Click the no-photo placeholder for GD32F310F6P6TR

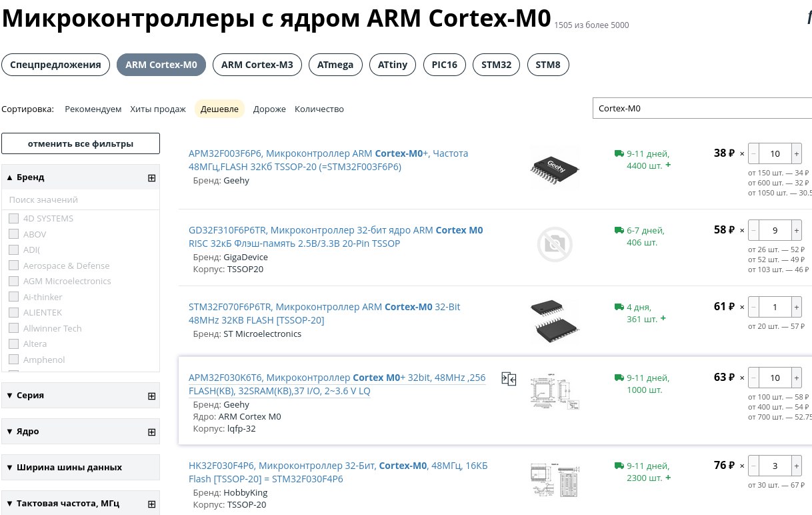555,245
